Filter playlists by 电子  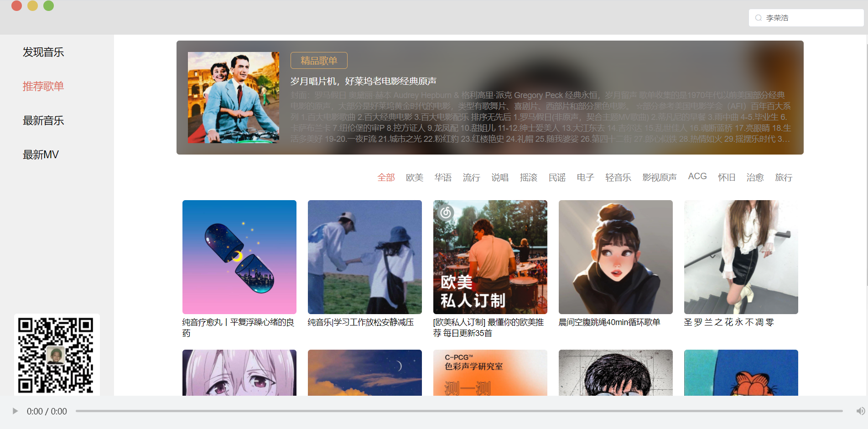tap(585, 177)
